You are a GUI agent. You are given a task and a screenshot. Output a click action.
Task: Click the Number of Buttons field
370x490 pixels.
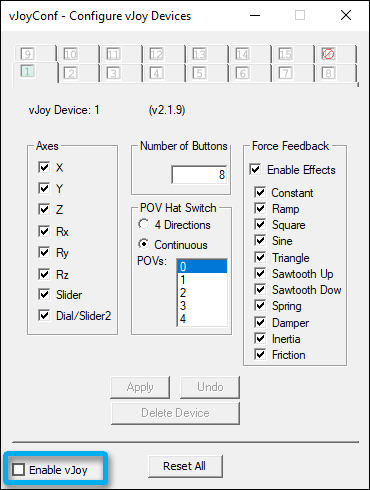[199, 174]
